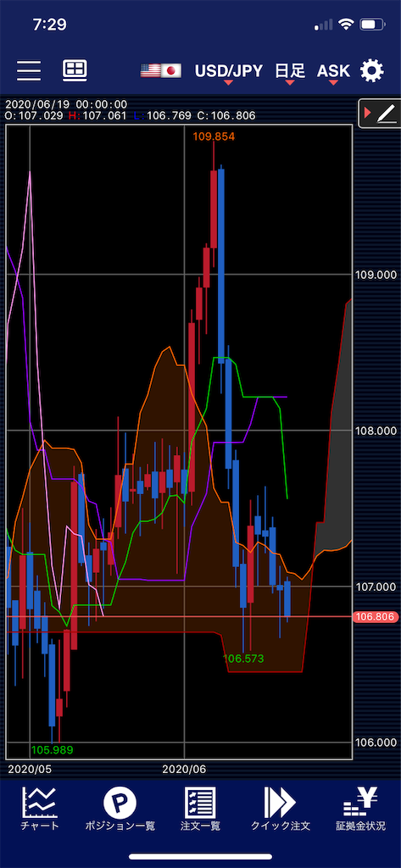401x868 pixels.
Task: Open the ASK price type dropdown
Action: click(333, 71)
